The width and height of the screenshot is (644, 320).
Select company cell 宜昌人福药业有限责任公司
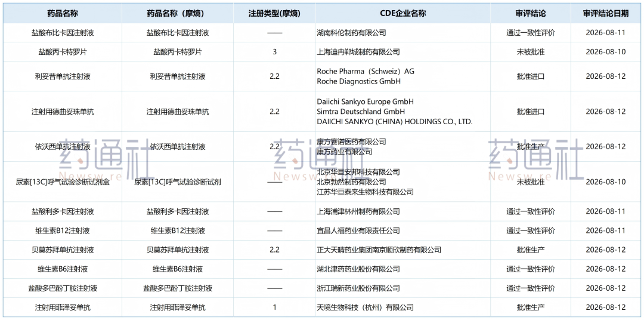(358, 230)
